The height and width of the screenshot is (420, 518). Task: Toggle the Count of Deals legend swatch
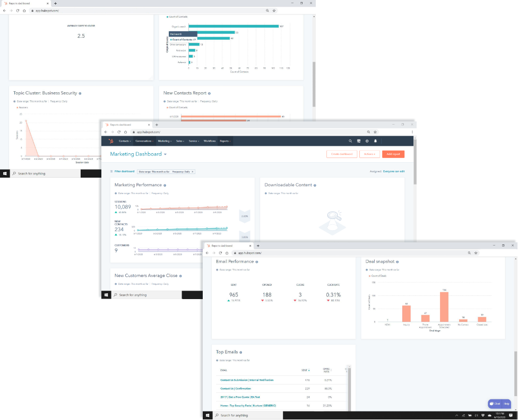coord(369,276)
